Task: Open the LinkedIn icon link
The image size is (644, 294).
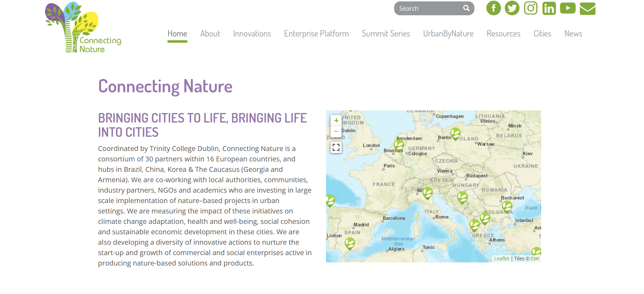Action: click(549, 8)
